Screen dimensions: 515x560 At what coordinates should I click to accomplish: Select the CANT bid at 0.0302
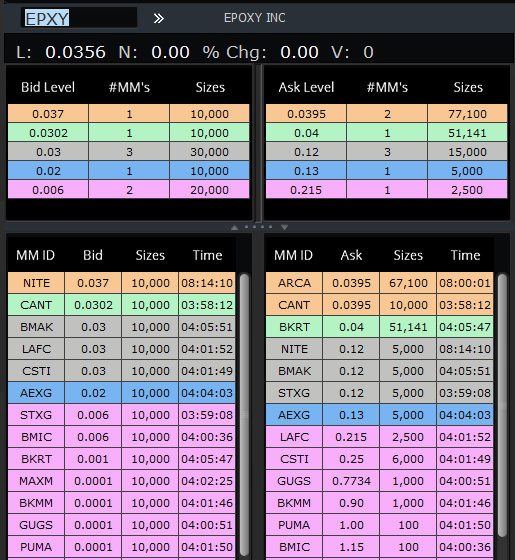(x=122, y=305)
